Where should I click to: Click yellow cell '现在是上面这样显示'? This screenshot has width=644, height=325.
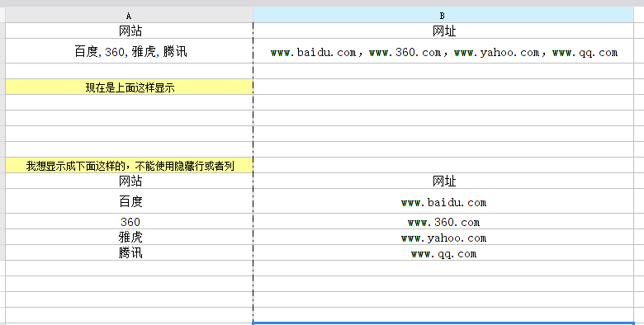129,87
